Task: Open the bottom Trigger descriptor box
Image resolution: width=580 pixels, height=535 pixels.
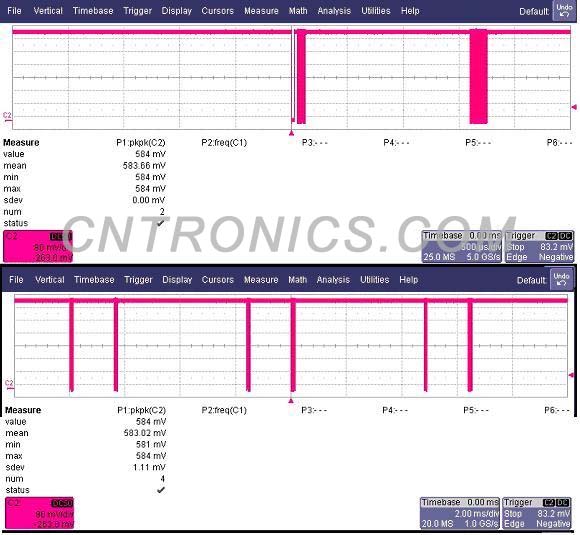Action: 537,513
